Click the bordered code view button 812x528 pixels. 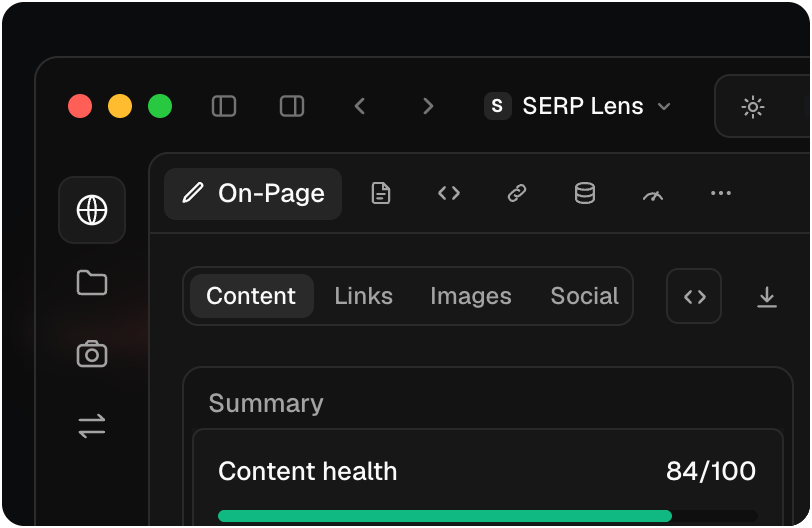pos(694,296)
